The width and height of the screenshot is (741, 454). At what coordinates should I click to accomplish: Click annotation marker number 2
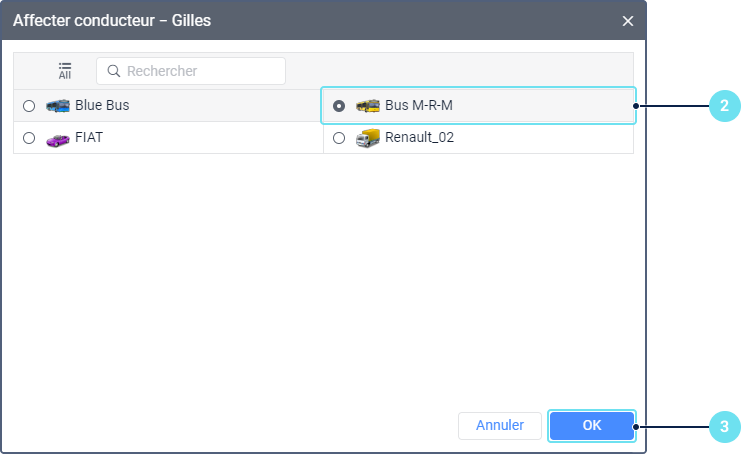point(724,105)
